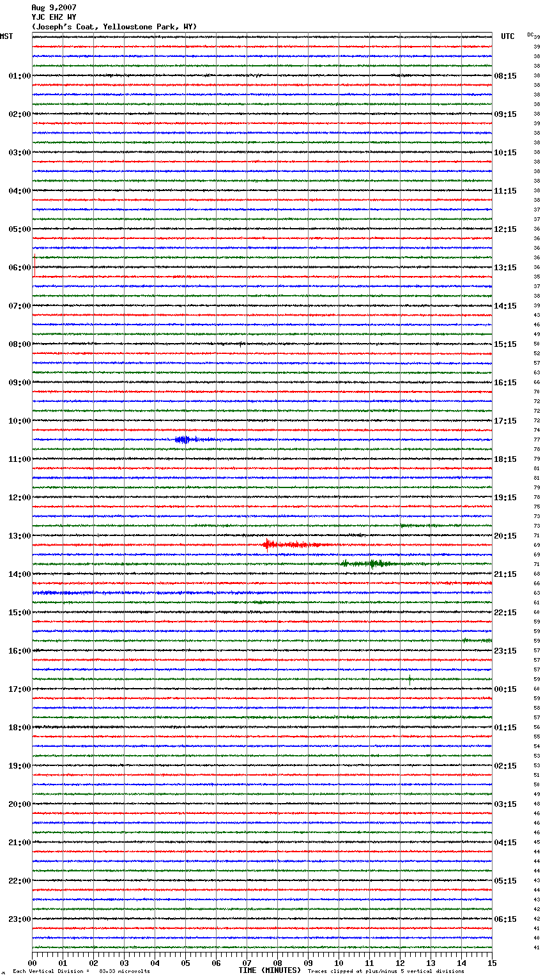This screenshot has width=543, height=980.
Task: Select the 23:00 MST row label
Action: click(x=20, y=919)
